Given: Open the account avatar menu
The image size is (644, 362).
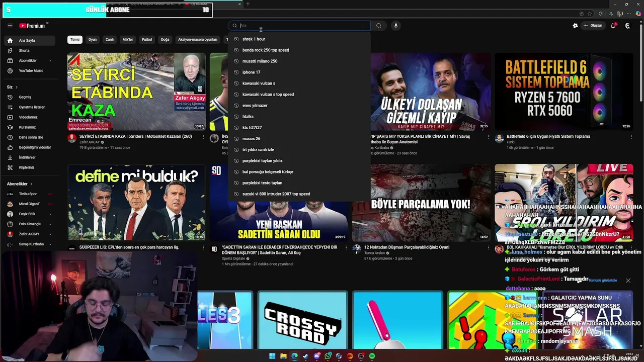Looking at the screenshot, I should pos(627,26).
